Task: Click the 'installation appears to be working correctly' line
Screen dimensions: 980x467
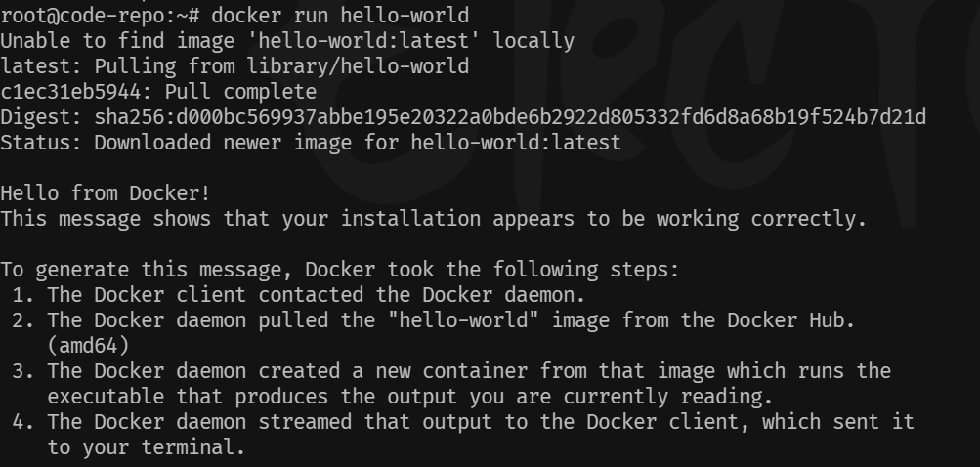Action: tap(433, 219)
